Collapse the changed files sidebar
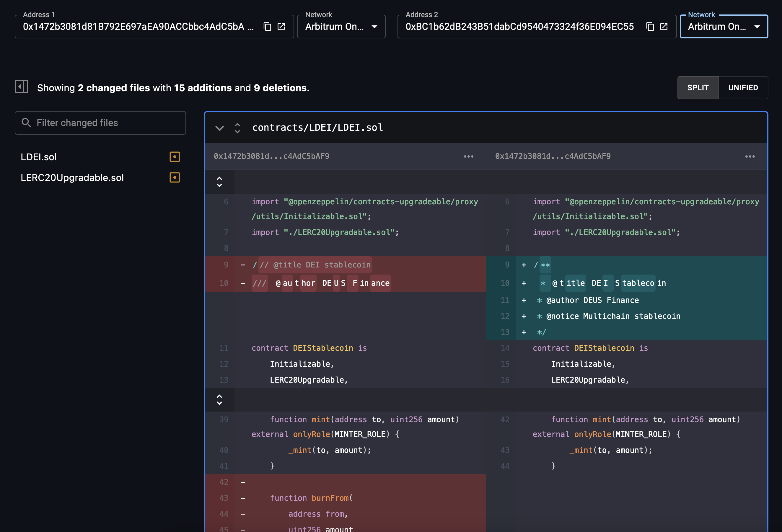Viewport: 782px width, 532px height. [x=22, y=87]
